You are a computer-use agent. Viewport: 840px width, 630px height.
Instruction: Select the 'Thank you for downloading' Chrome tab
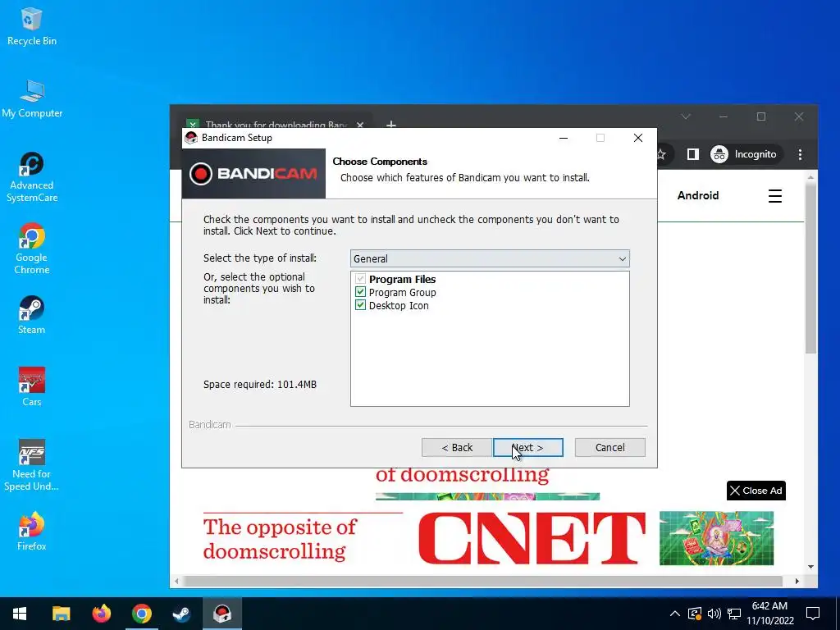click(276, 125)
